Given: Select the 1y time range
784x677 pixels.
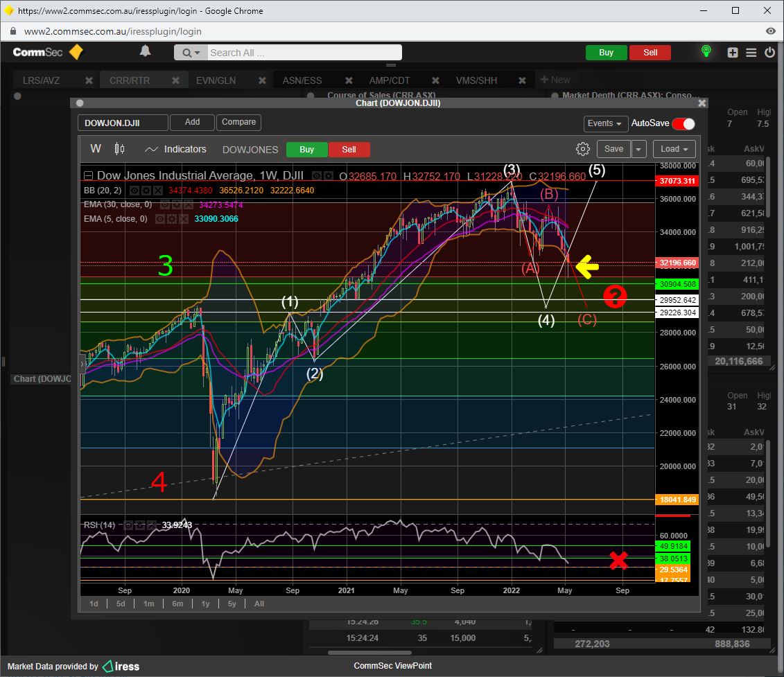Looking at the screenshot, I should tap(205, 604).
